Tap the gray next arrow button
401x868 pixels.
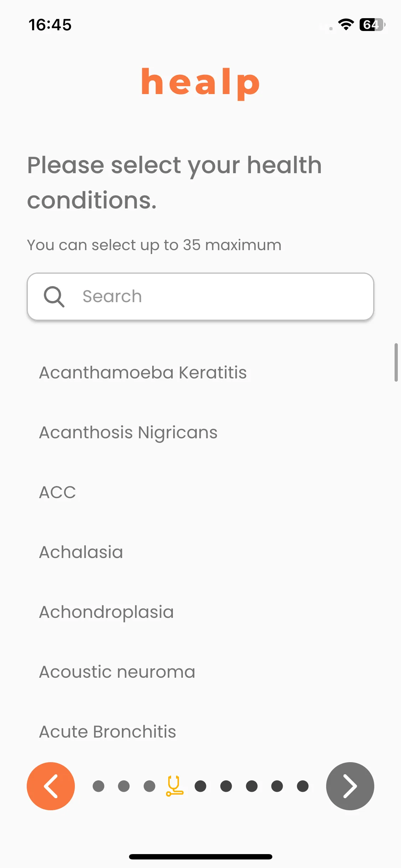pos(350,786)
